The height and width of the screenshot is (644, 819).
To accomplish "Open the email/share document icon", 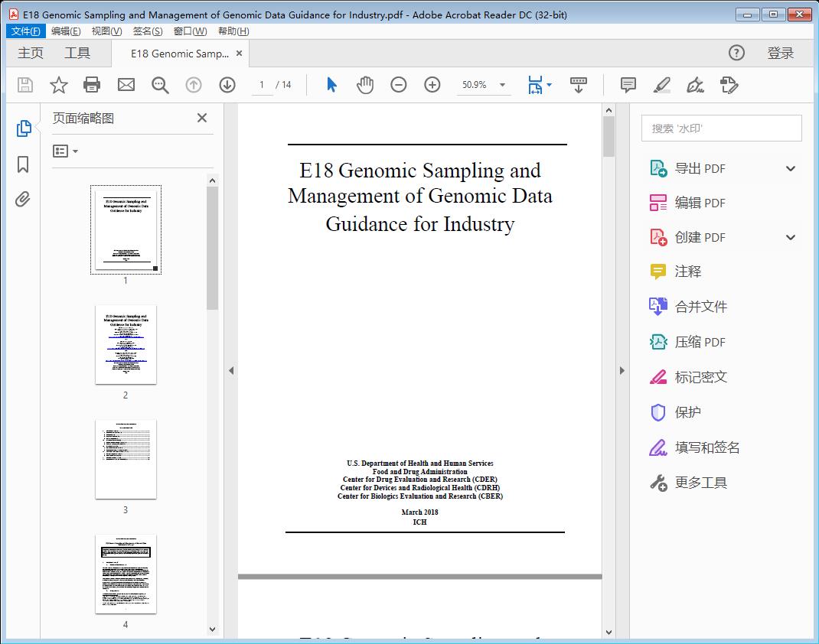I will pyautogui.click(x=126, y=85).
